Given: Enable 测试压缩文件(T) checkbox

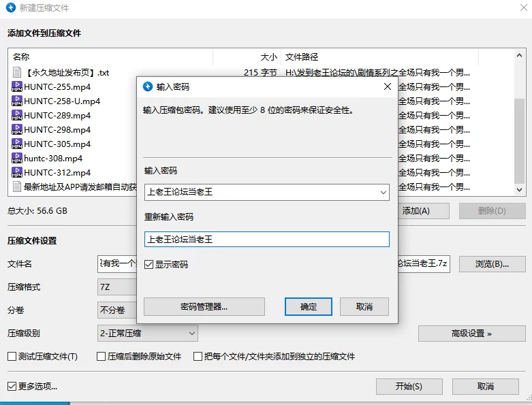Looking at the screenshot, I should coord(12,356).
